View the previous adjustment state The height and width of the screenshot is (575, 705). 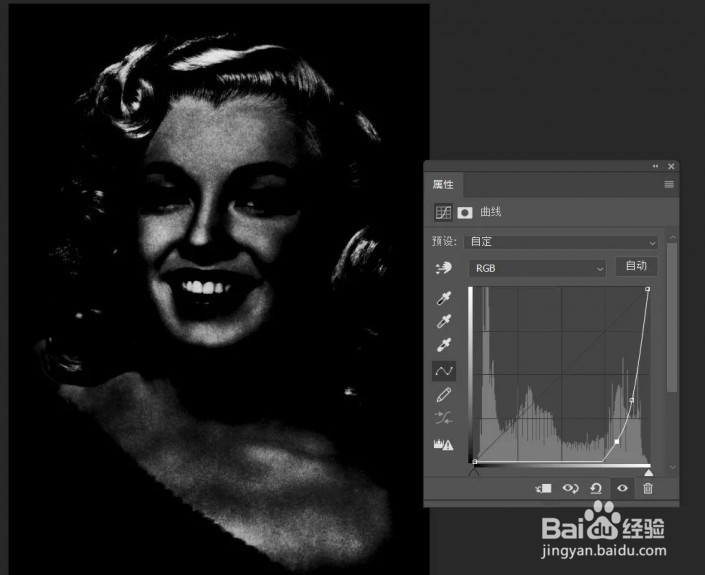click(570, 488)
